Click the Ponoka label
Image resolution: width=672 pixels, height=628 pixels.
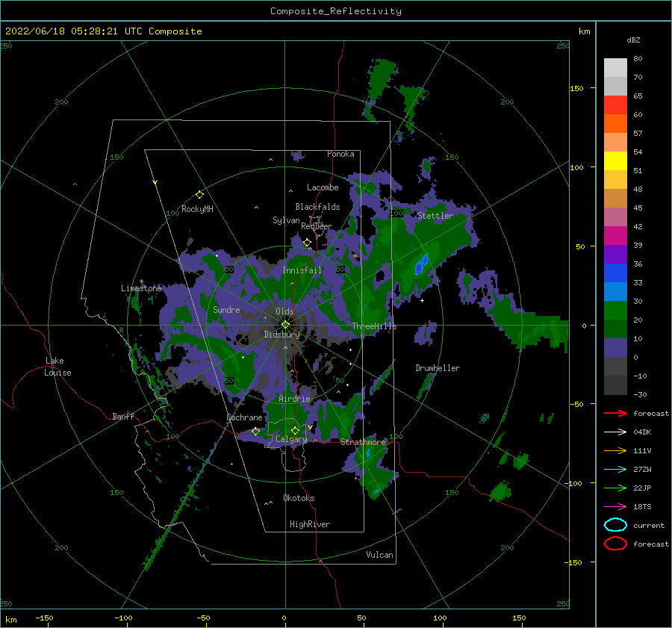(x=340, y=154)
